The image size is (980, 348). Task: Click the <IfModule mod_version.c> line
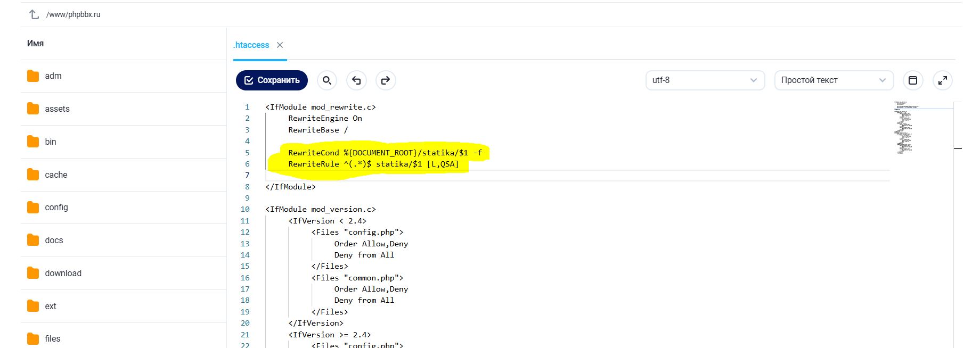(x=321, y=209)
